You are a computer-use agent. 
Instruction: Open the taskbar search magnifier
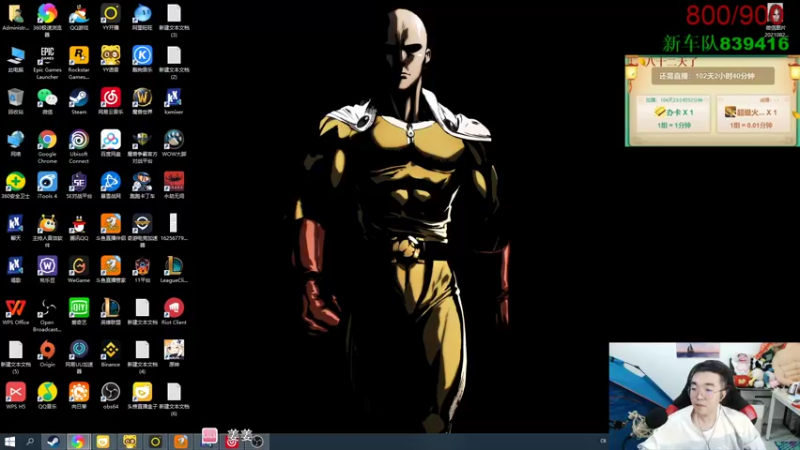point(30,441)
